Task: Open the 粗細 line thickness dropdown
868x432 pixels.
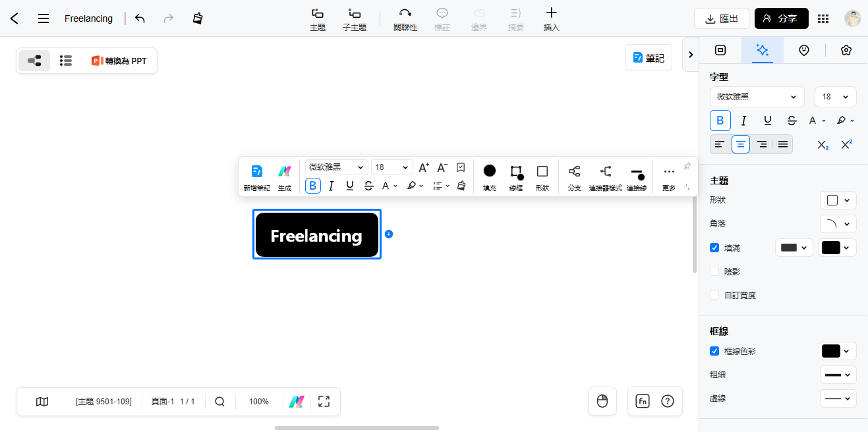Action: point(838,375)
